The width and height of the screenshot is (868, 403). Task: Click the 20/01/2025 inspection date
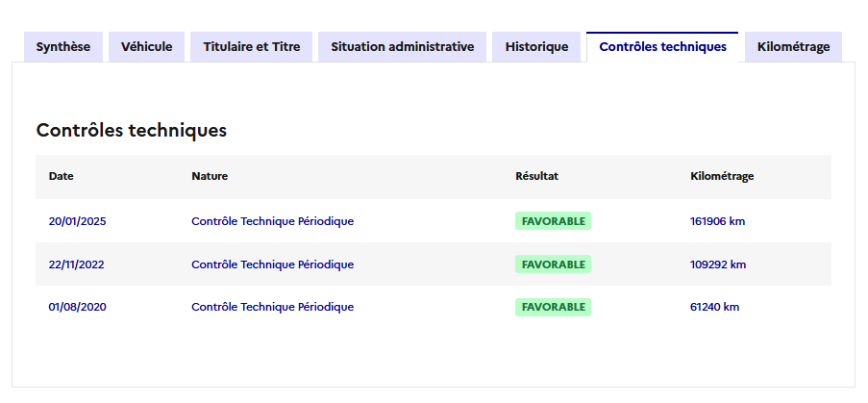tap(78, 221)
